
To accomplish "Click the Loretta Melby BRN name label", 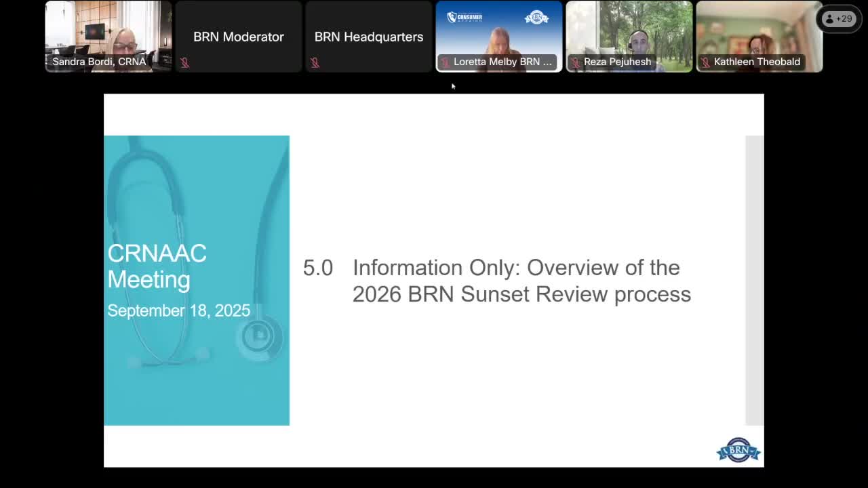I will tap(502, 62).
